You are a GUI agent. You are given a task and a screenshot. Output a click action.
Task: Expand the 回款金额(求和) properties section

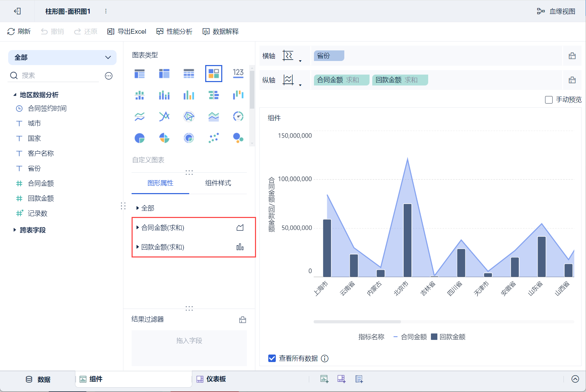(137, 247)
